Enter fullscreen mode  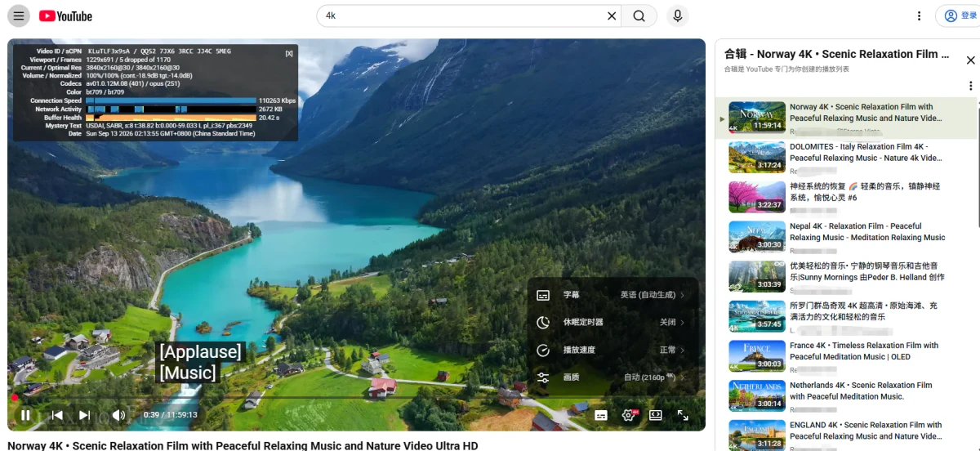pyautogui.click(x=683, y=415)
